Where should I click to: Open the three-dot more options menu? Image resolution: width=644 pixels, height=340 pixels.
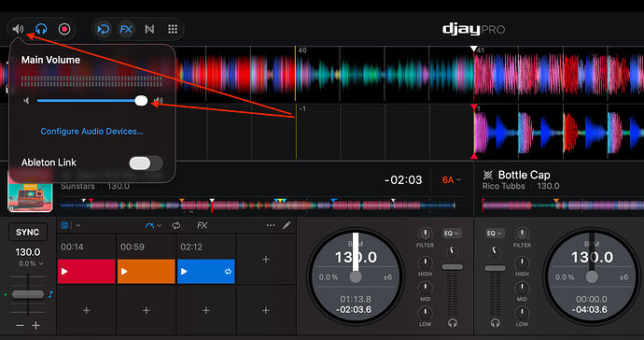pyautogui.click(x=271, y=225)
